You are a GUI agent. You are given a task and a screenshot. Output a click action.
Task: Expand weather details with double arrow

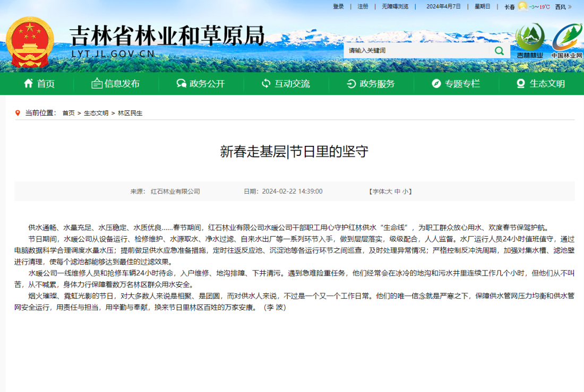(x=570, y=7)
